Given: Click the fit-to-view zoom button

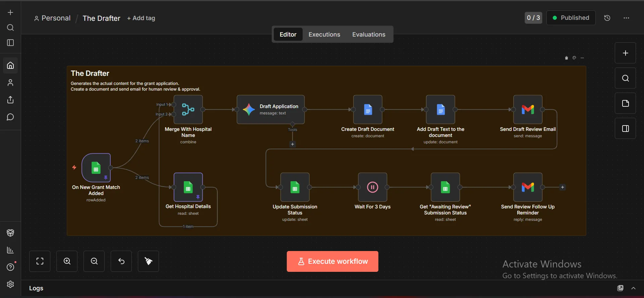Looking at the screenshot, I should click(40, 261).
